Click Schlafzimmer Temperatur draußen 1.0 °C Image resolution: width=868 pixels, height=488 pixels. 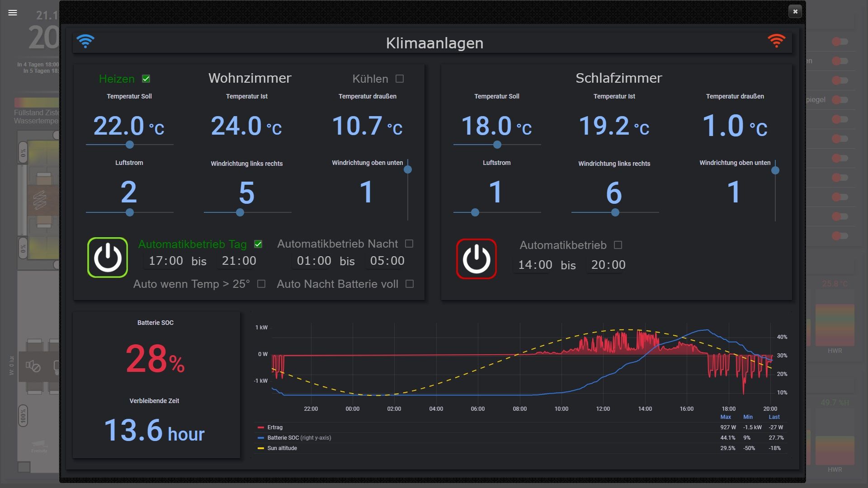735,126
